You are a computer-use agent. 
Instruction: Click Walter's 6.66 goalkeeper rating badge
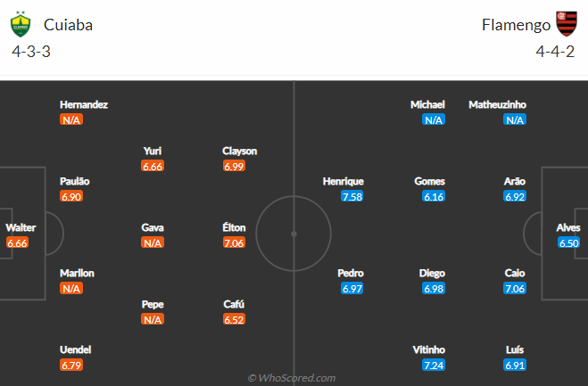coord(17,242)
